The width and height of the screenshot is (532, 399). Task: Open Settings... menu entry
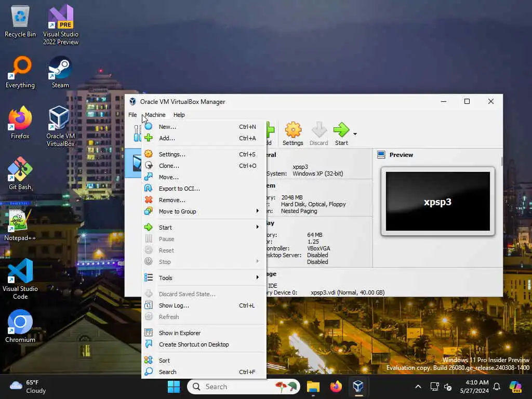coord(204,154)
